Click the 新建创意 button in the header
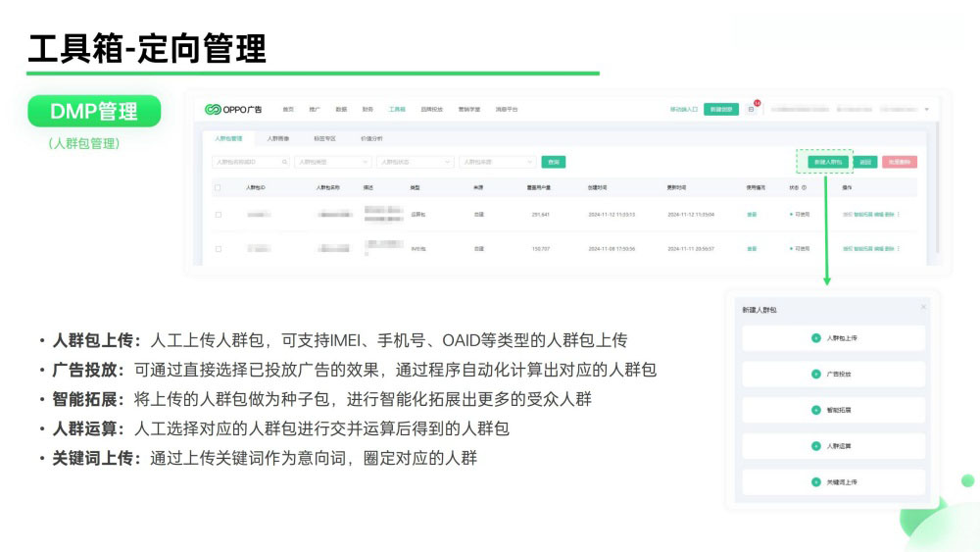This screenshot has height=552, width=980. [x=720, y=110]
